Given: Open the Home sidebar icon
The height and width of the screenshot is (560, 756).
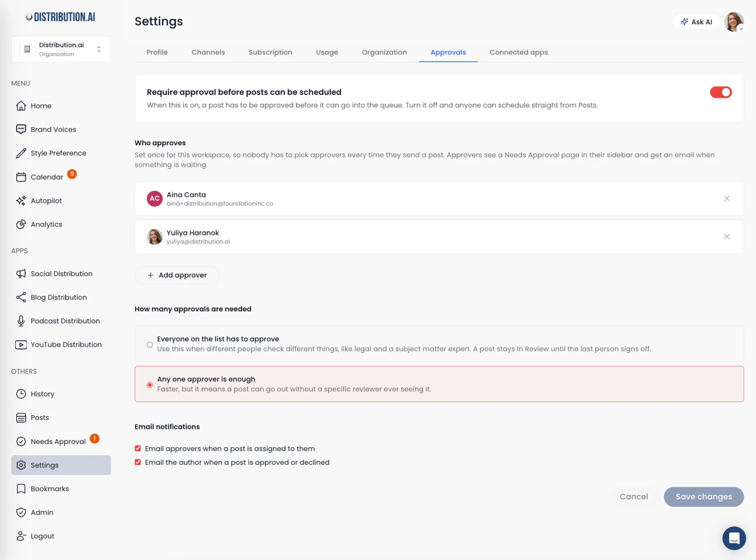Looking at the screenshot, I should click(x=21, y=106).
